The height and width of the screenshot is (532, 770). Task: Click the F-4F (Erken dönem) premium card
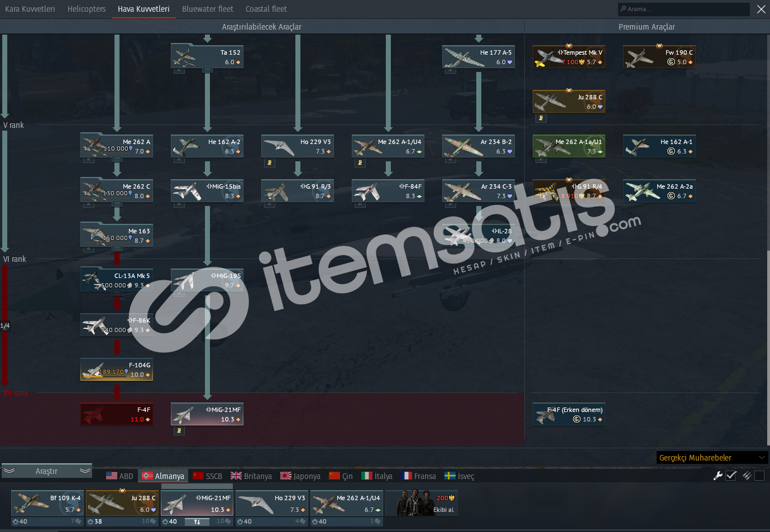(569, 414)
